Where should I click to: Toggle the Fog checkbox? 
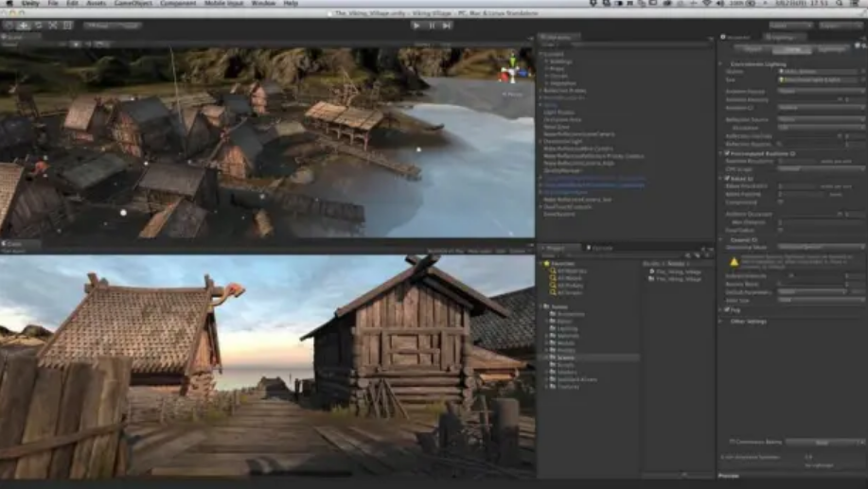727,310
